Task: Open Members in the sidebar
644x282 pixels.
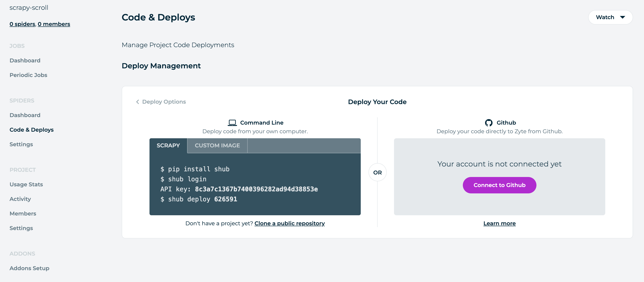Action: [x=23, y=213]
